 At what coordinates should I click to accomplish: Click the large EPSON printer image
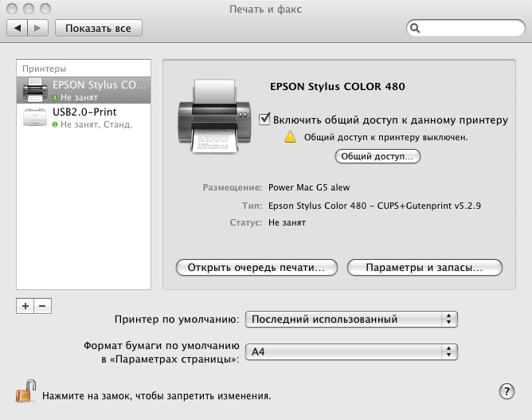click(x=214, y=116)
